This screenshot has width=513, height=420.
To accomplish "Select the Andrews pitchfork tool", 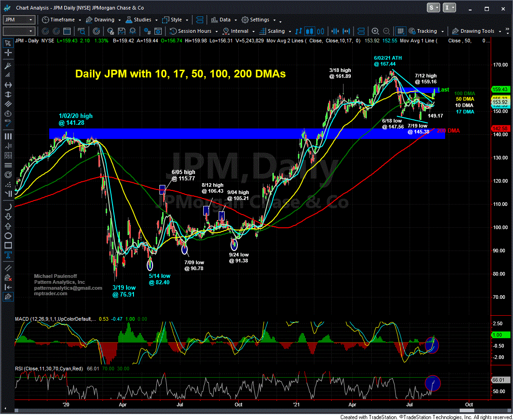I will pyautogui.click(x=8, y=67).
